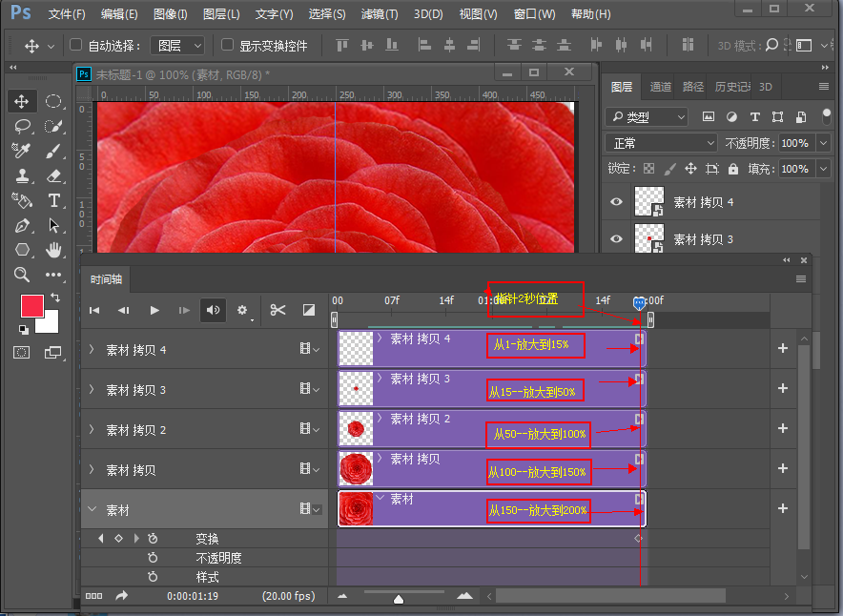
Task: Open the 滤镜 menu
Action: click(x=378, y=14)
